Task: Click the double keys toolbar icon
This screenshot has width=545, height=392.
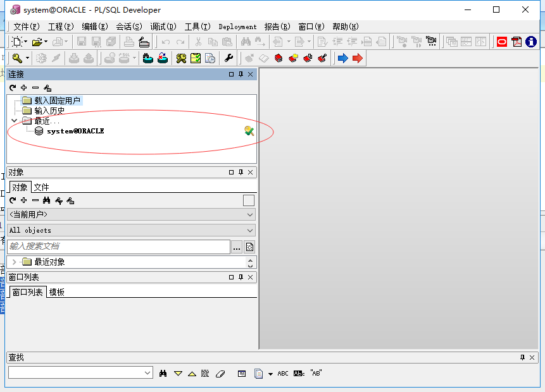Action: (181, 58)
